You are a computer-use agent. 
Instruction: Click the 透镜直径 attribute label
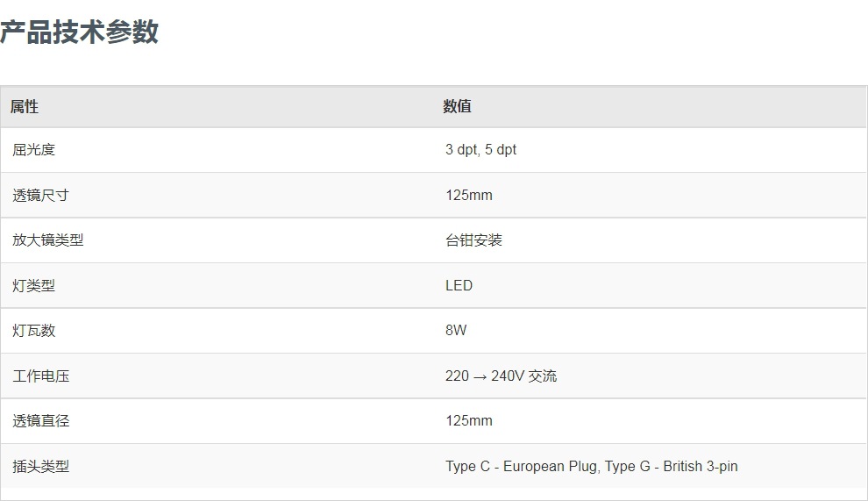click(x=40, y=421)
